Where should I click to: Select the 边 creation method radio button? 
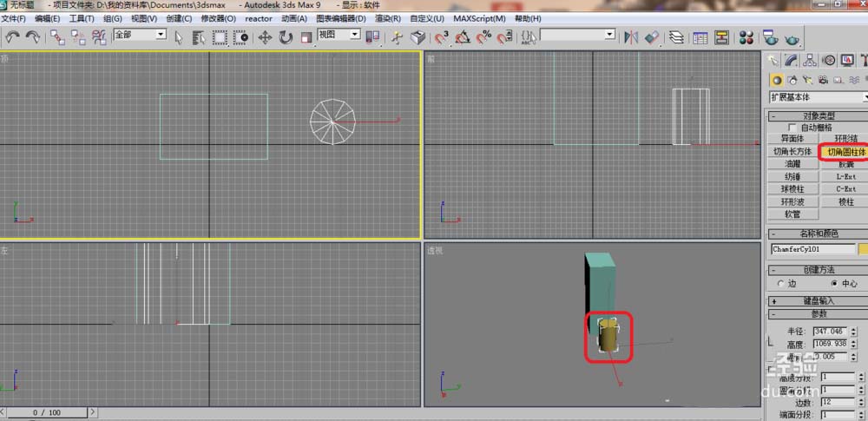click(x=781, y=283)
